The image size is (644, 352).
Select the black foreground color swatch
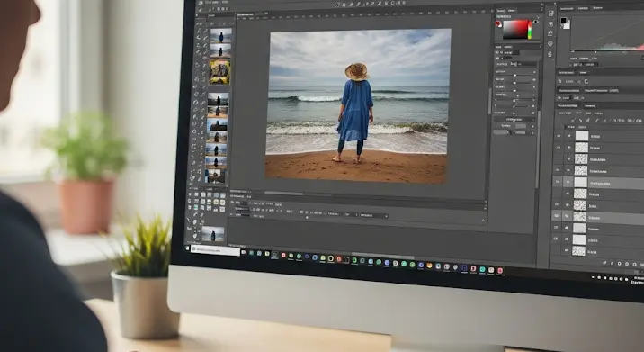click(x=563, y=20)
